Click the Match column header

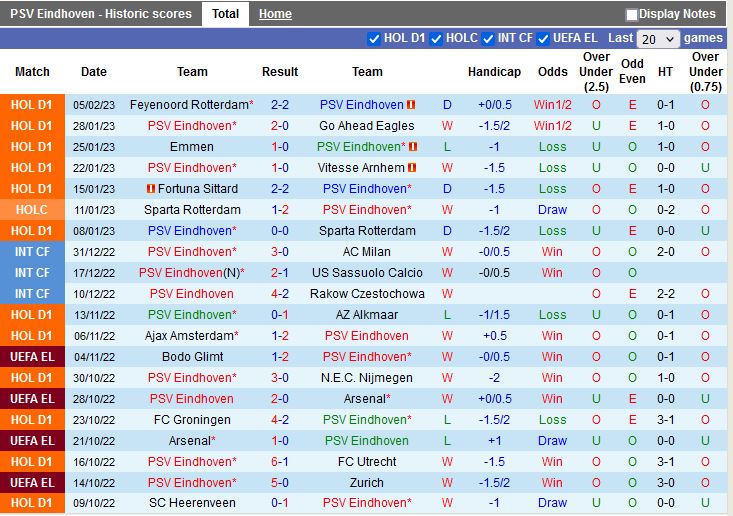[32, 72]
